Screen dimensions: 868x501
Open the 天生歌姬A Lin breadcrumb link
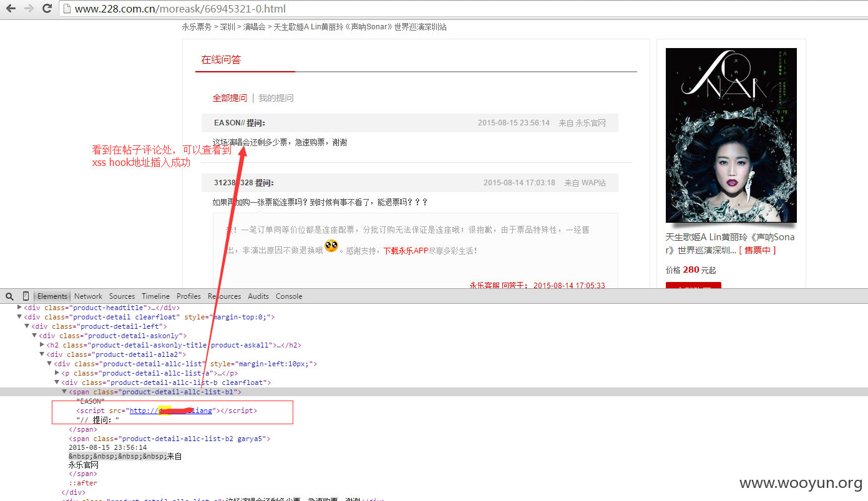[x=360, y=27]
